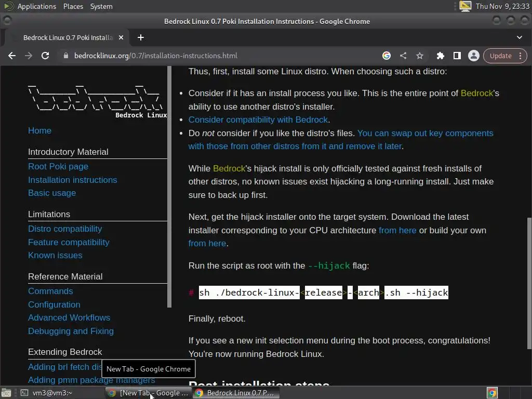
Task: Select the Bedrock Linux 0.7 Poki tab
Action: (68, 37)
